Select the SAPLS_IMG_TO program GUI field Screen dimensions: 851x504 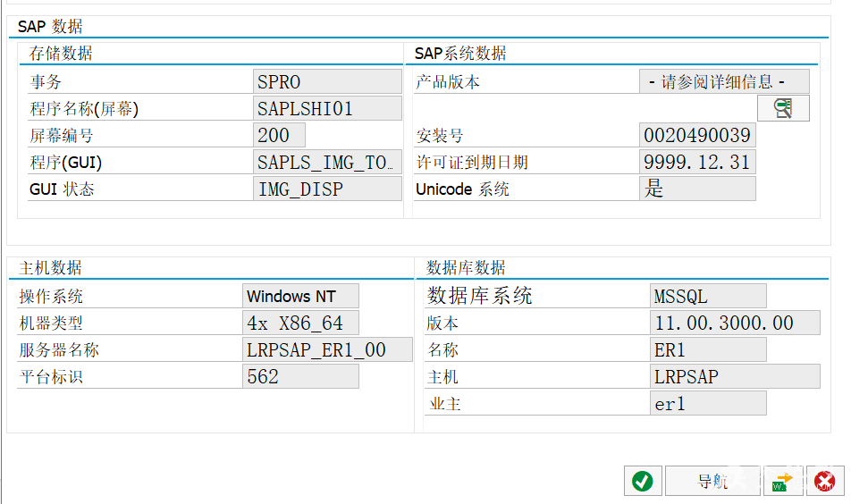click(327, 162)
